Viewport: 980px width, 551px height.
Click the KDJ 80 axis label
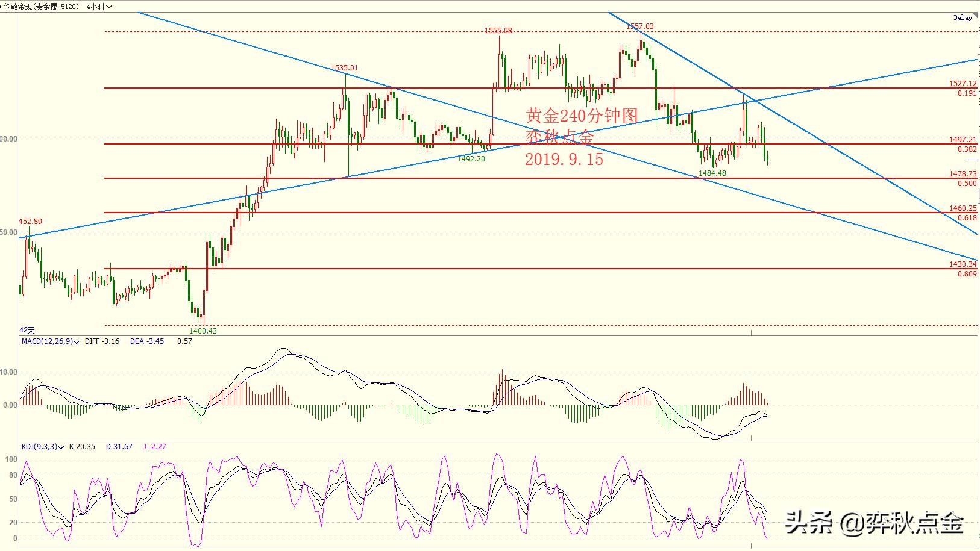coord(13,476)
